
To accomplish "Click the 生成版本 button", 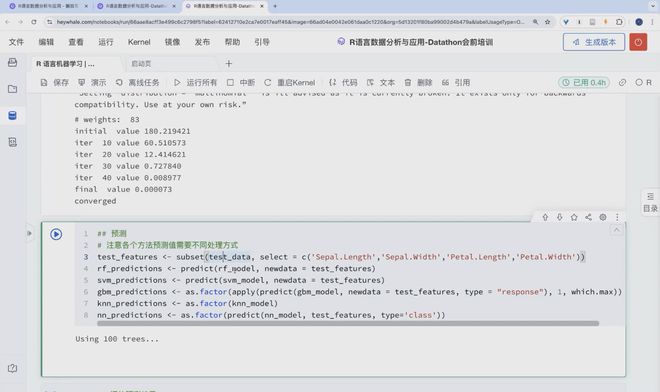I will [594, 42].
